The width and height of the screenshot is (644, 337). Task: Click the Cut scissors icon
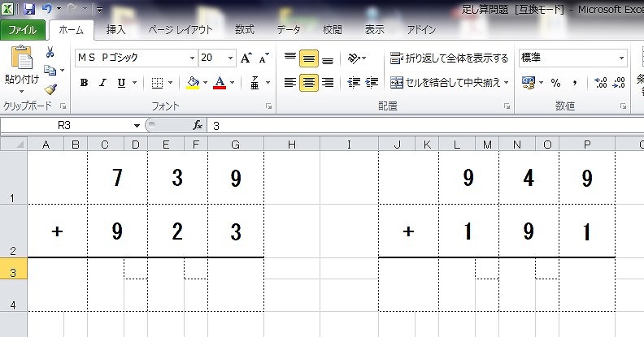(x=50, y=53)
